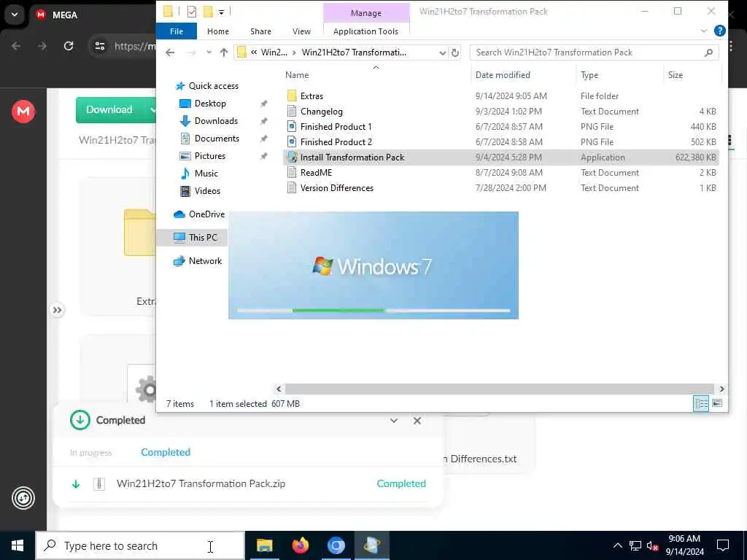Click the search magnifier icon in Explorer

click(x=708, y=52)
